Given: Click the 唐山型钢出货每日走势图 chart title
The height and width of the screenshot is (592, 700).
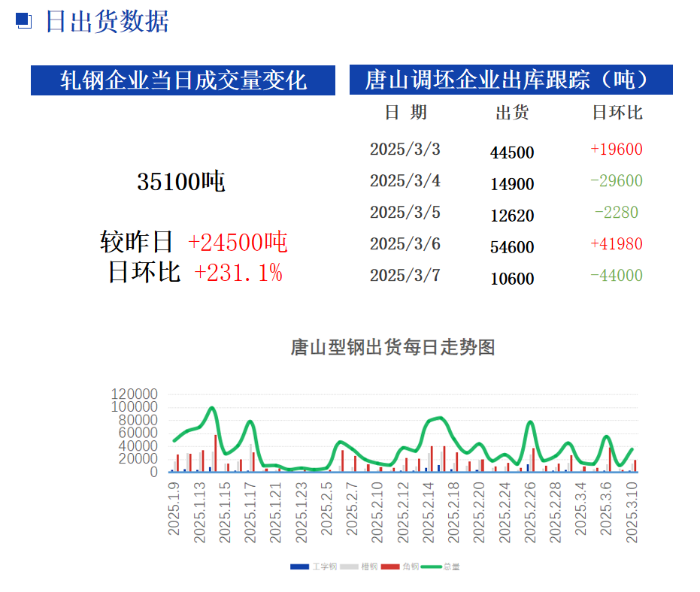Looking at the screenshot, I should 392,347.
